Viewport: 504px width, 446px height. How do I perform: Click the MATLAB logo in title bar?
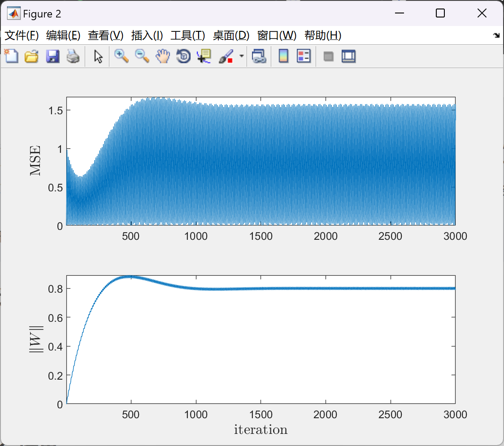click(14, 13)
